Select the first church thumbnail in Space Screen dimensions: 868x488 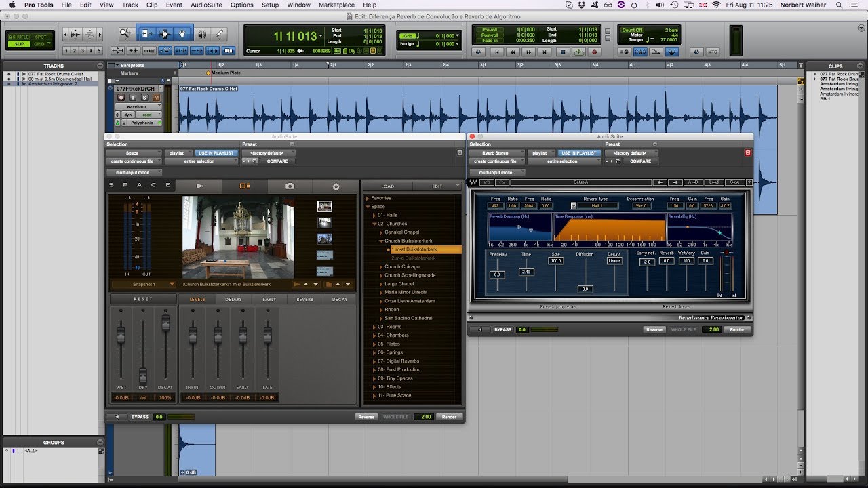click(325, 206)
